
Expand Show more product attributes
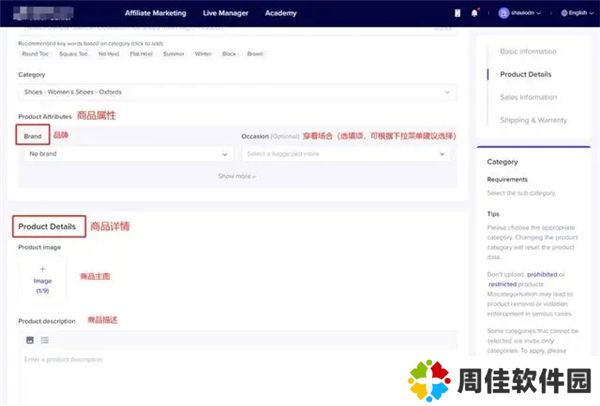(x=237, y=176)
